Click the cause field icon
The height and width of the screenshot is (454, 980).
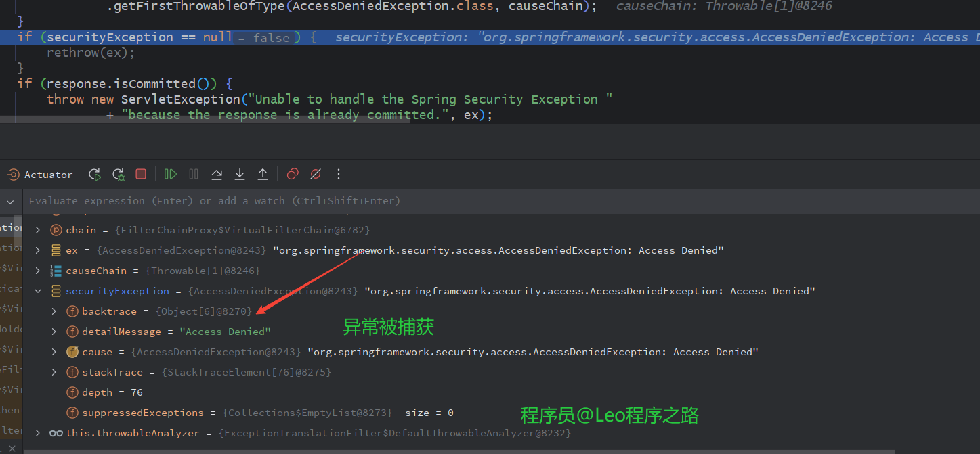(72, 352)
